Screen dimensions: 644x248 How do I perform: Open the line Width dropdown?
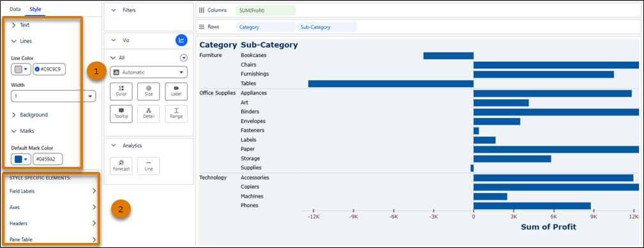pos(54,97)
